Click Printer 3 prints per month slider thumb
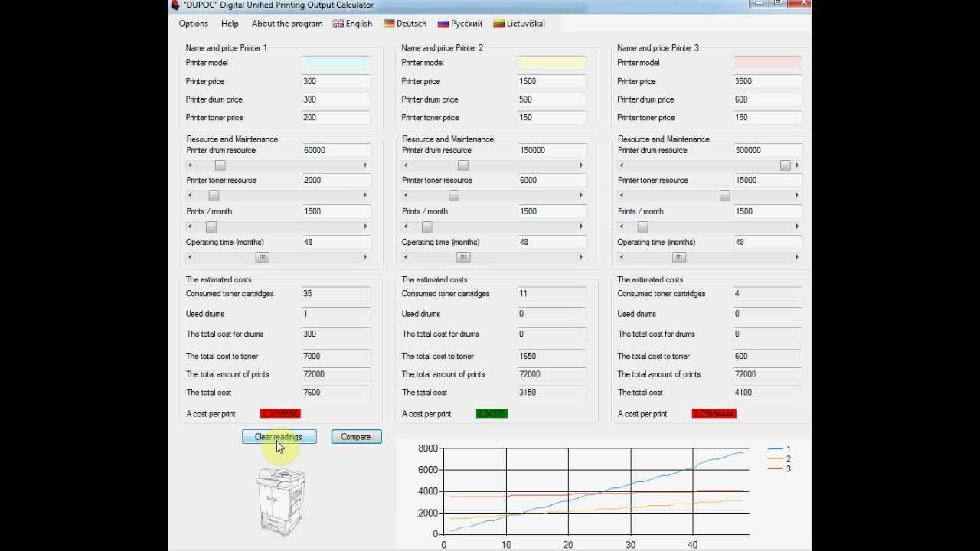This screenshot has width=980, height=551. point(643,227)
